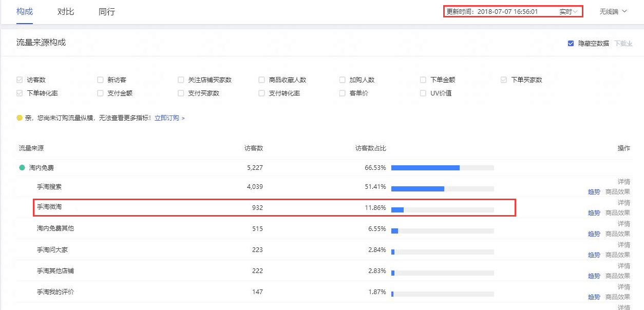The height and width of the screenshot is (310, 644).
Task: Enable the 支付买家数 checkbox
Action: 181,93
